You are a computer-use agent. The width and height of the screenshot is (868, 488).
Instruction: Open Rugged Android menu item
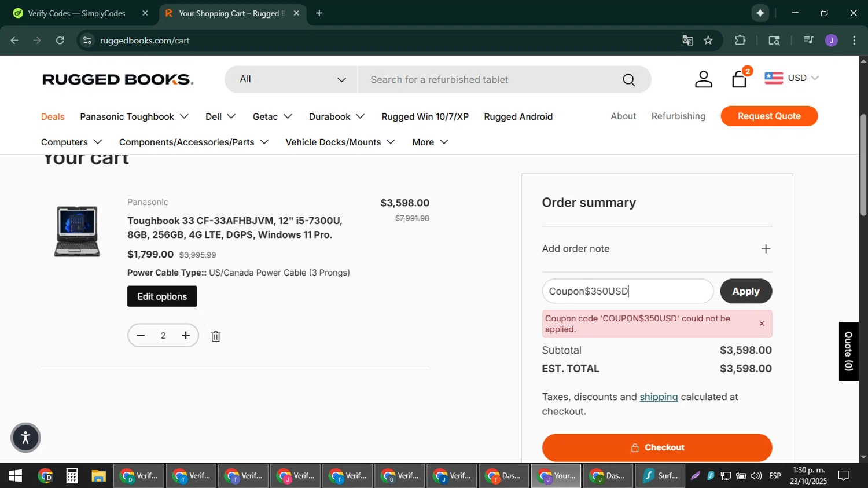tap(518, 117)
